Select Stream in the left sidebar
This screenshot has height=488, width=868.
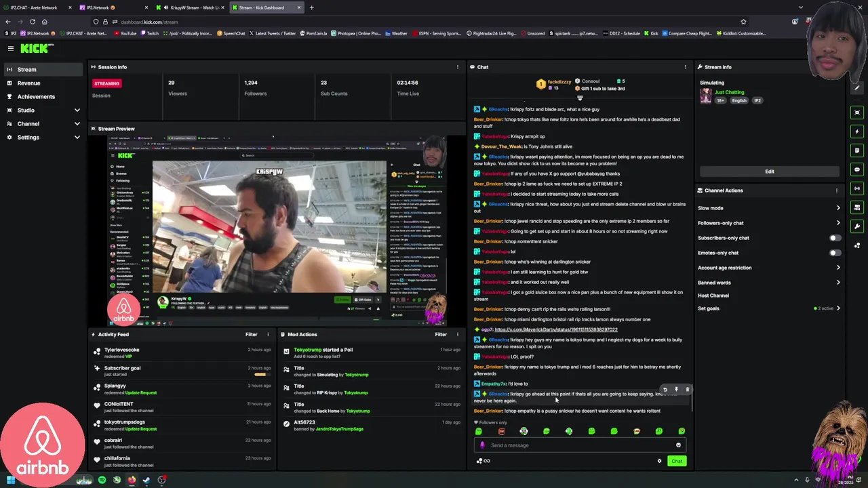tap(43, 69)
